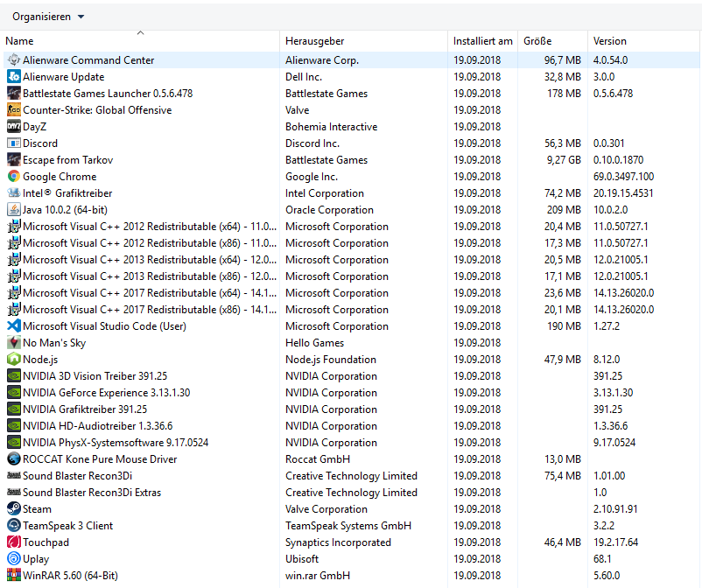Click publisher Hello Games

(x=315, y=343)
